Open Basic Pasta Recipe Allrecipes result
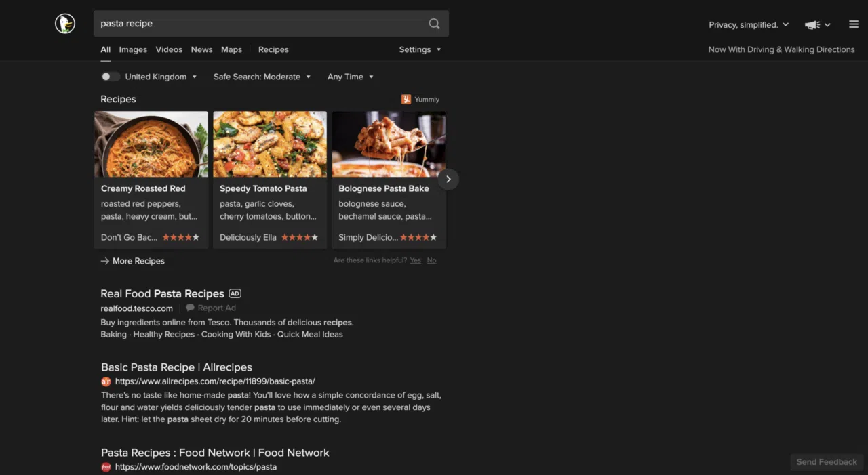868x475 pixels. pyautogui.click(x=176, y=367)
